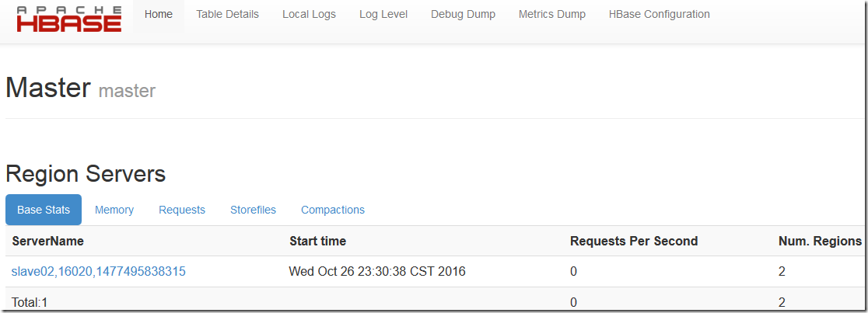Open the Log Level page
This screenshot has height=313, width=868.
point(383,15)
